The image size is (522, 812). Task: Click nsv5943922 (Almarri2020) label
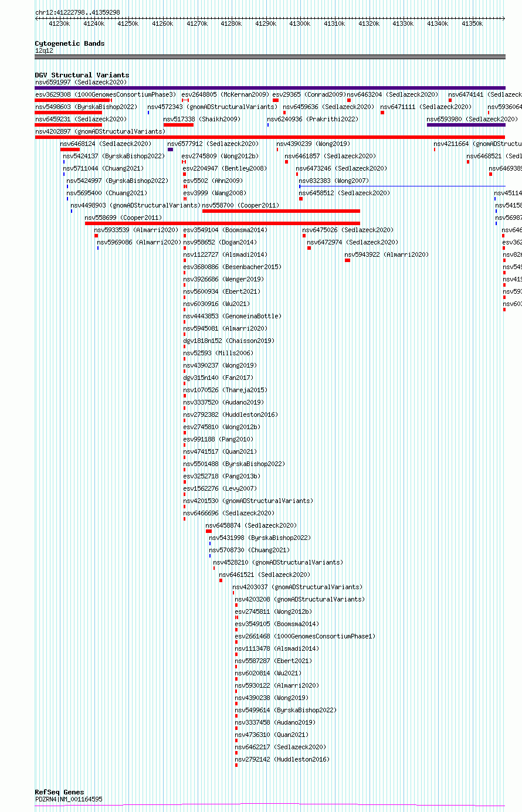(387, 254)
